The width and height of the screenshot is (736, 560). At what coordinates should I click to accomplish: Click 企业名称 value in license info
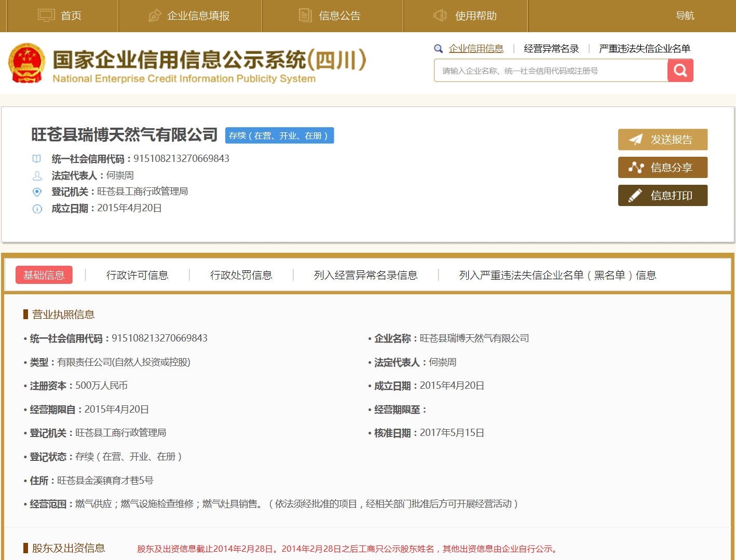474,338
